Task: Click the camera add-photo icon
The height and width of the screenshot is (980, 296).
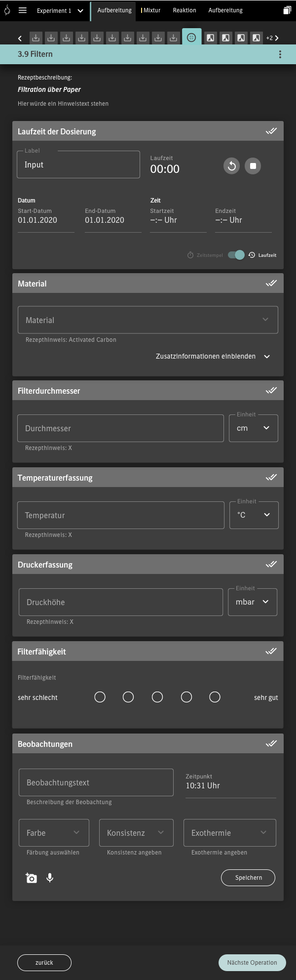Action: 31,878
